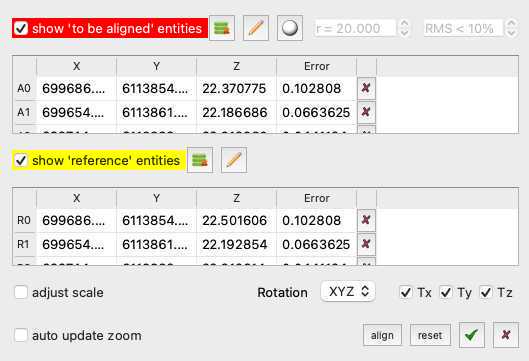Toggle sphere picking icon

pyautogui.click(x=290, y=28)
